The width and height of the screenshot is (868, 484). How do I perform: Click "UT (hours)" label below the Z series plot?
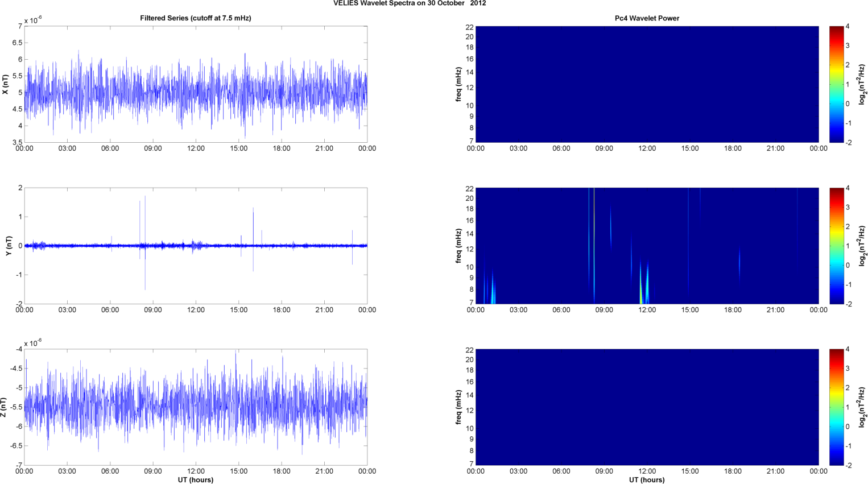tap(196, 480)
